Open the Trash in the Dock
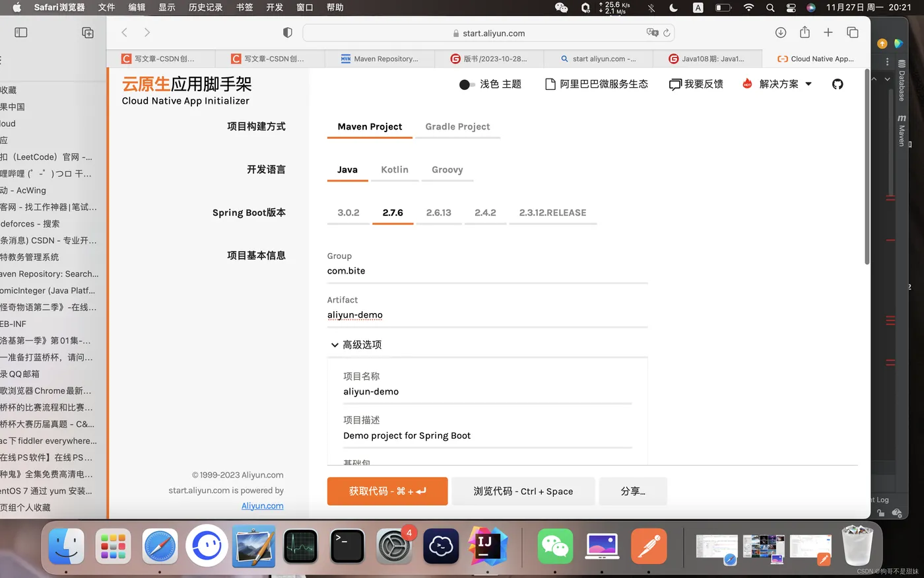The image size is (924, 578). click(858, 545)
